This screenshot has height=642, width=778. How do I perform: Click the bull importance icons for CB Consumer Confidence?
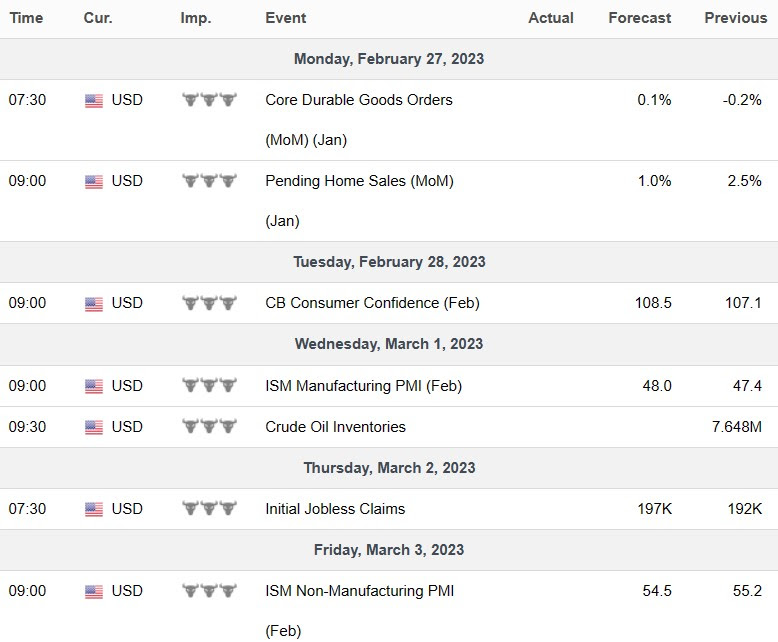[x=209, y=303]
